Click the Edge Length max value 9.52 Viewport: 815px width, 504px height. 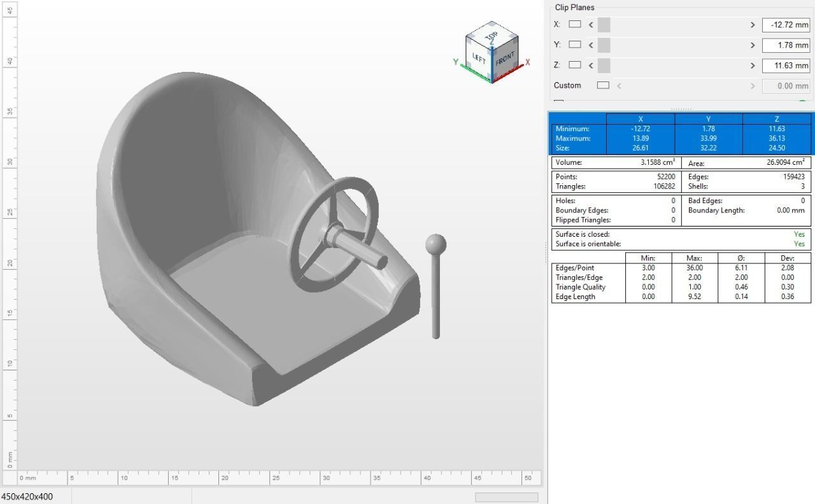tap(695, 297)
